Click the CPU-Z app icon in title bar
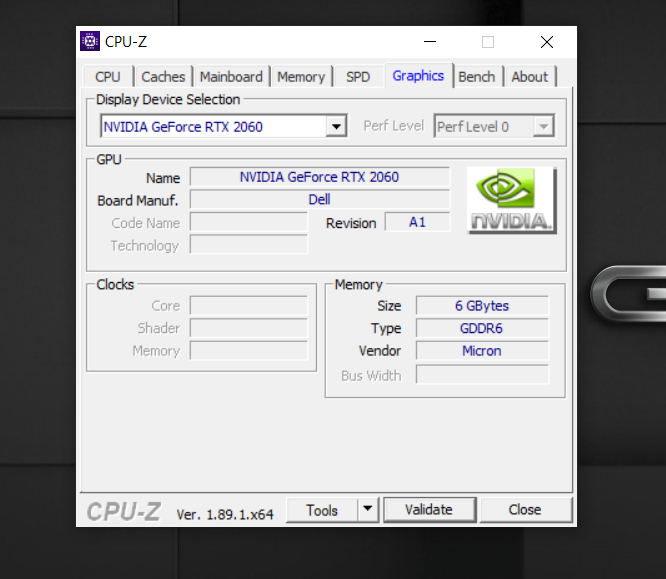The height and width of the screenshot is (579, 666). pos(90,41)
